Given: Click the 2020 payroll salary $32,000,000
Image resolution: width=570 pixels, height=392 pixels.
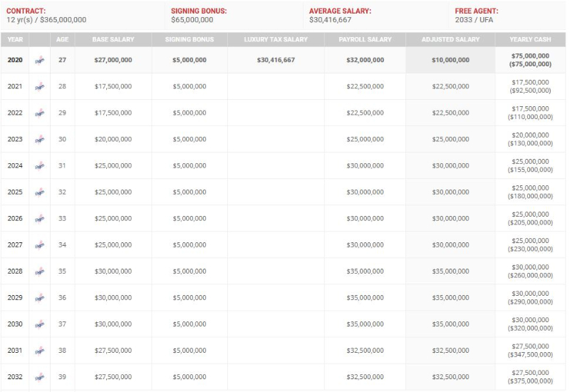Looking at the screenshot, I should click(365, 60).
